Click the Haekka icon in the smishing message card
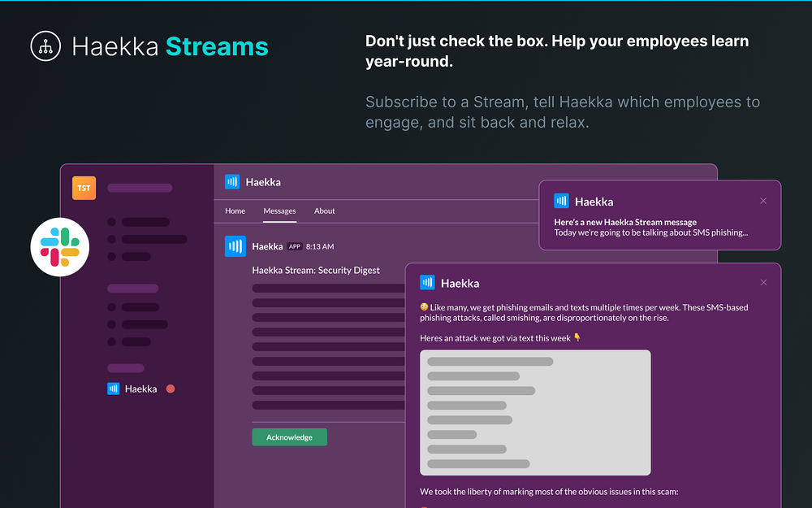 tap(427, 283)
